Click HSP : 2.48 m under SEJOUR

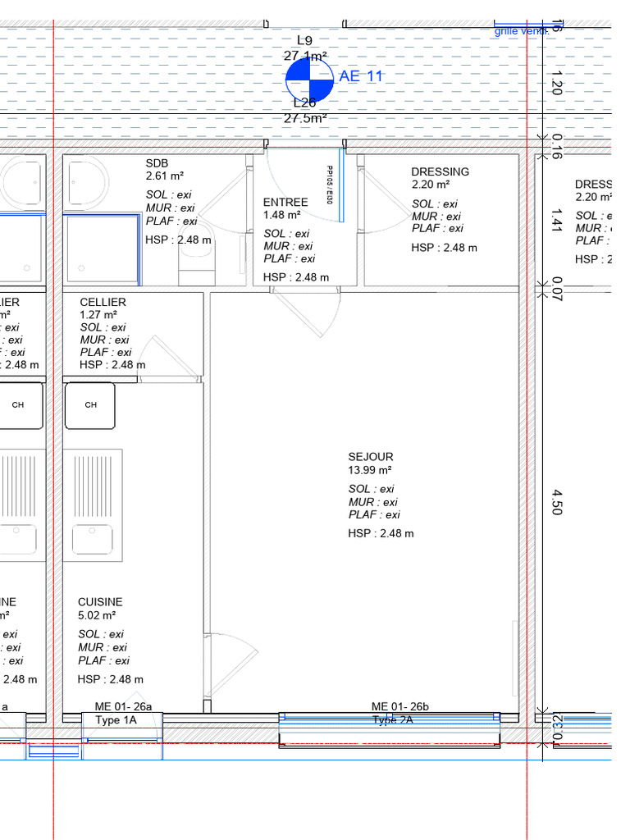pyautogui.click(x=381, y=533)
